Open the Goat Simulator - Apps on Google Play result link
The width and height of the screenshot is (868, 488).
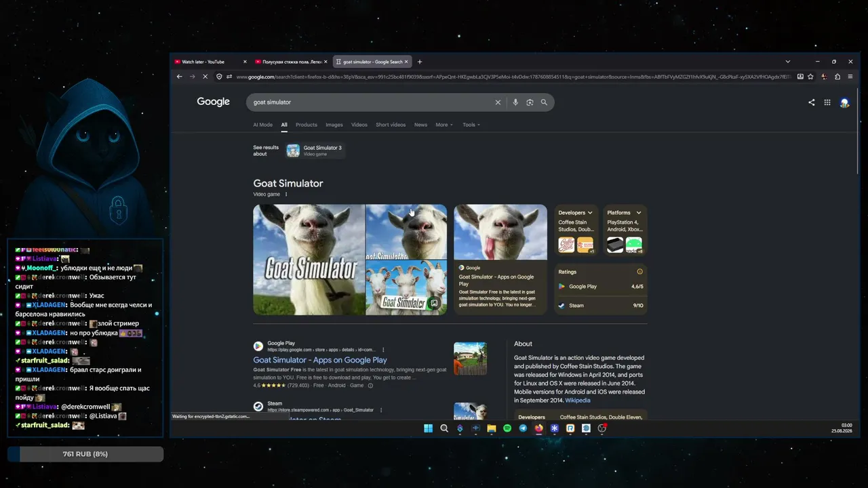[x=320, y=360]
